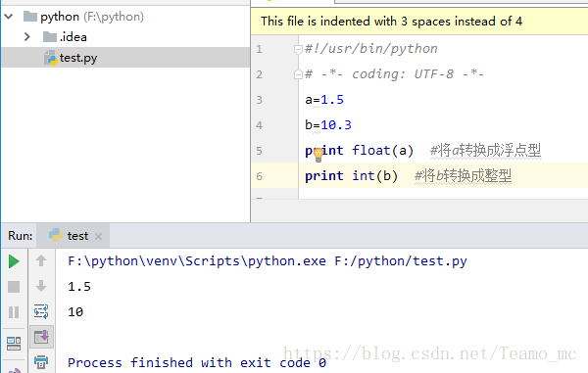
Task: Collapse the python project root folder
Action: [x=9, y=17]
